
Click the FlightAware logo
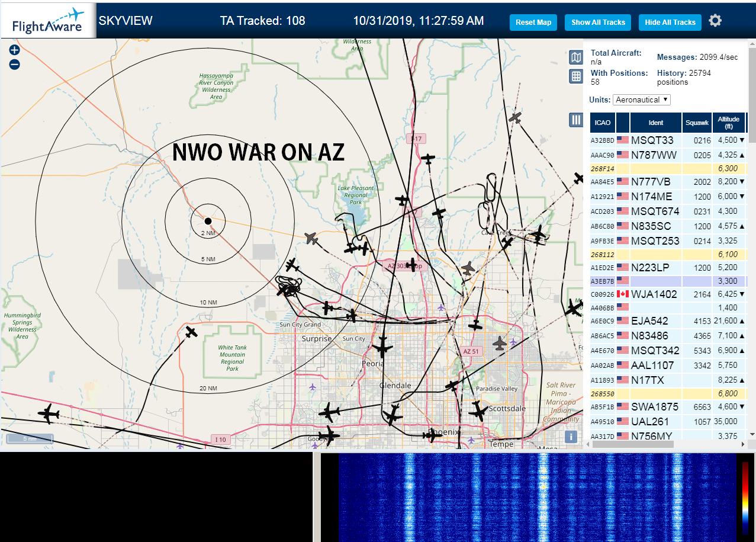point(48,21)
